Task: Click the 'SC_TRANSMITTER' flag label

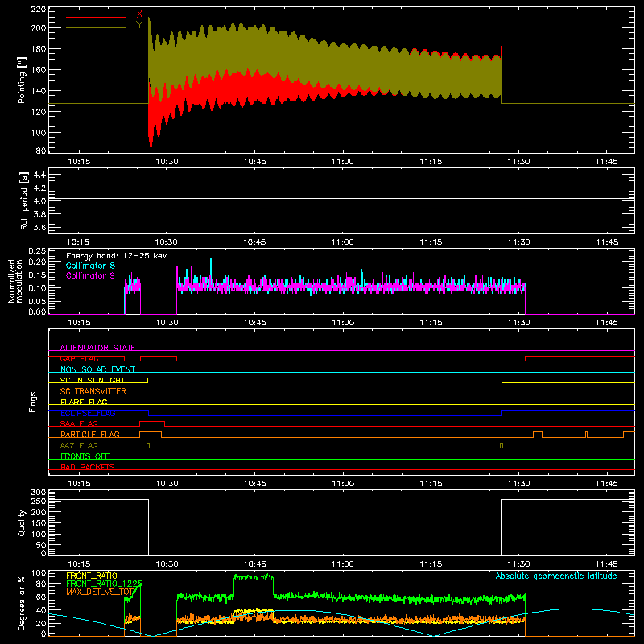Action: [x=93, y=391]
